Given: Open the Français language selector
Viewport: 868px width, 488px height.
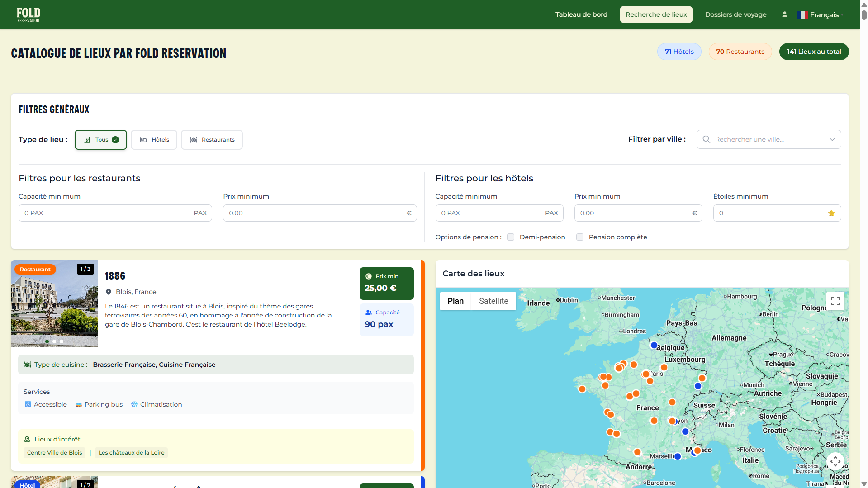Looking at the screenshot, I should pos(820,14).
